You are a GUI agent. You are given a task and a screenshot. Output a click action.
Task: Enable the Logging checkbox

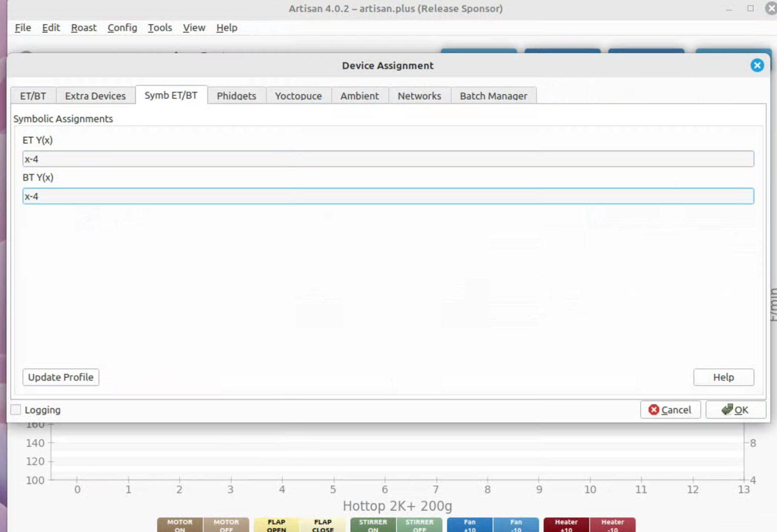16,410
